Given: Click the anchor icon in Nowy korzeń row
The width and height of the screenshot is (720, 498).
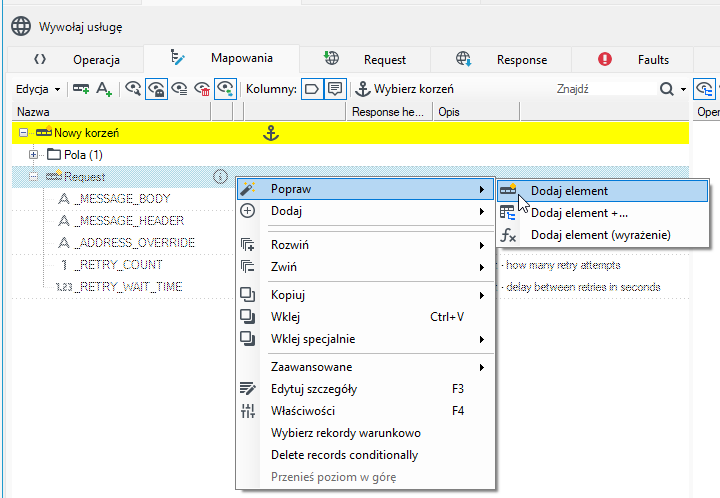Looking at the screenshot, I should 271,133.
